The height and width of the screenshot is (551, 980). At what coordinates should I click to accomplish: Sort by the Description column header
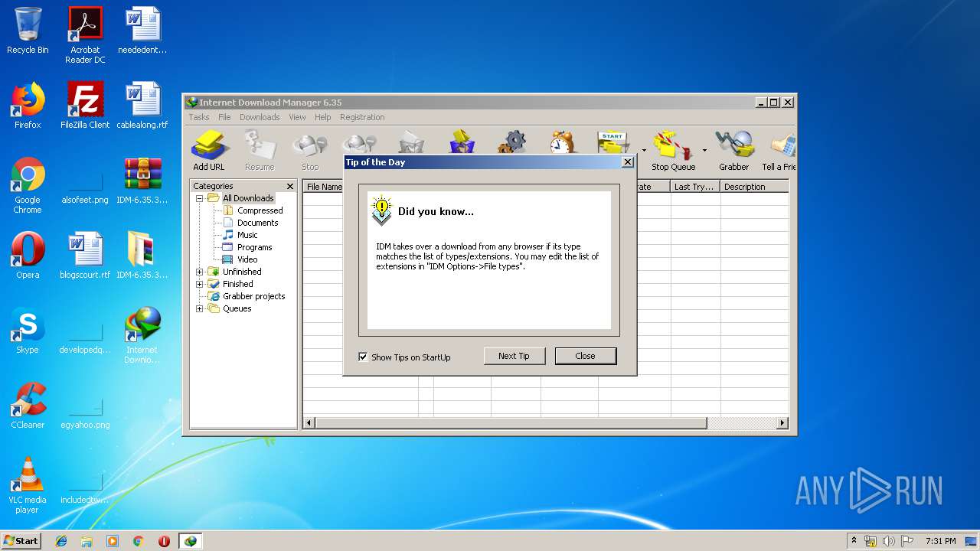(x=754, y=187)
